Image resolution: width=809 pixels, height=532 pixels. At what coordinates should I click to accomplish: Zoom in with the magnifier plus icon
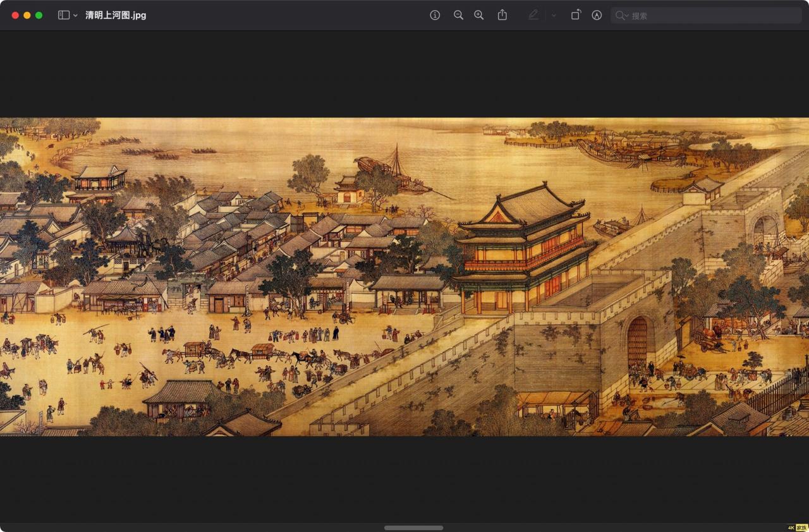(478, 15)
